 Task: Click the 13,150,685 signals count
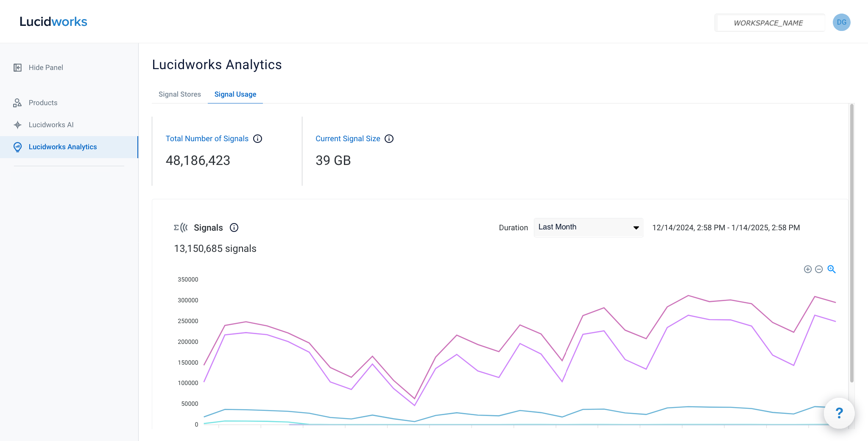click(x=215, y=248)
